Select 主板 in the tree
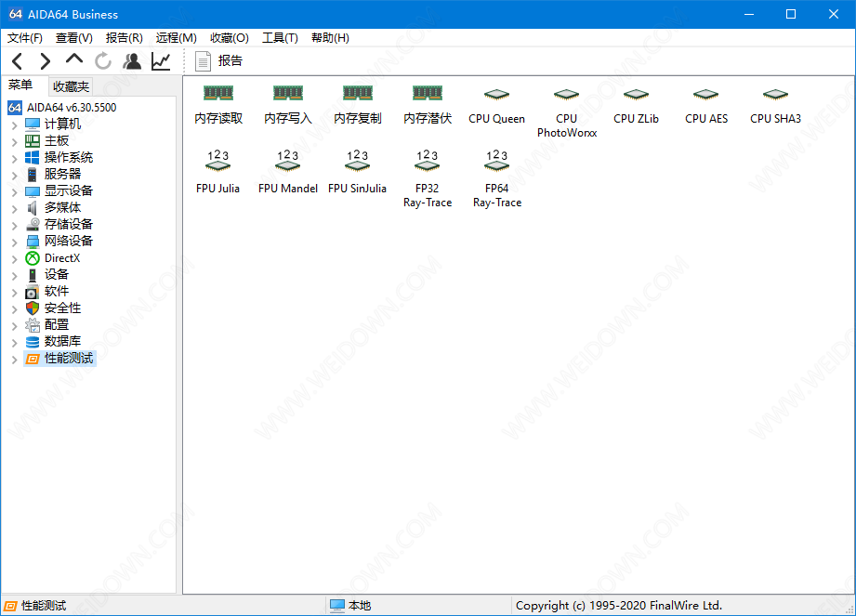The height and width of the screenshot is (616, 856). [47, 141]
